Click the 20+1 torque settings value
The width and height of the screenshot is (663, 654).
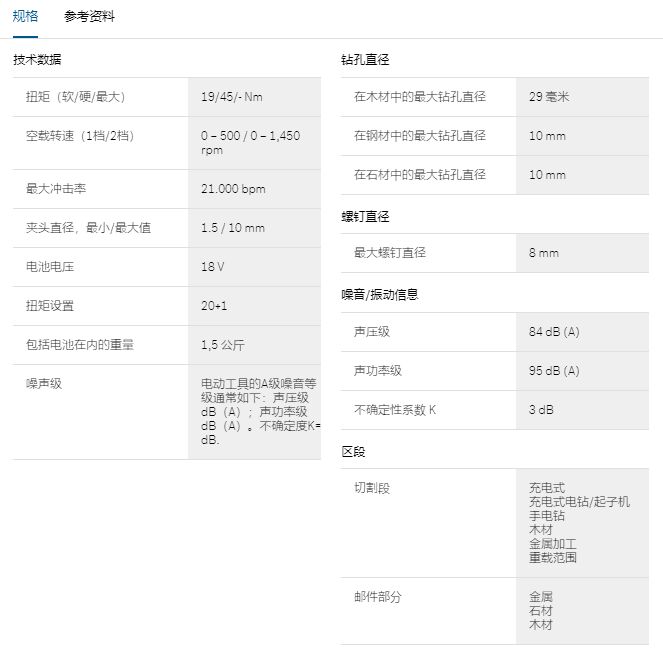click(x=214, y=306)
